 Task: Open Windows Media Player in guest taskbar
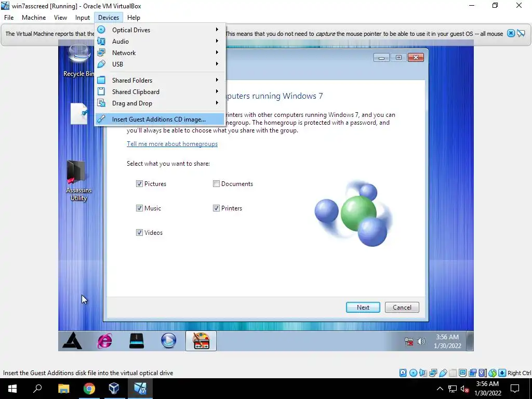[169, 341]
